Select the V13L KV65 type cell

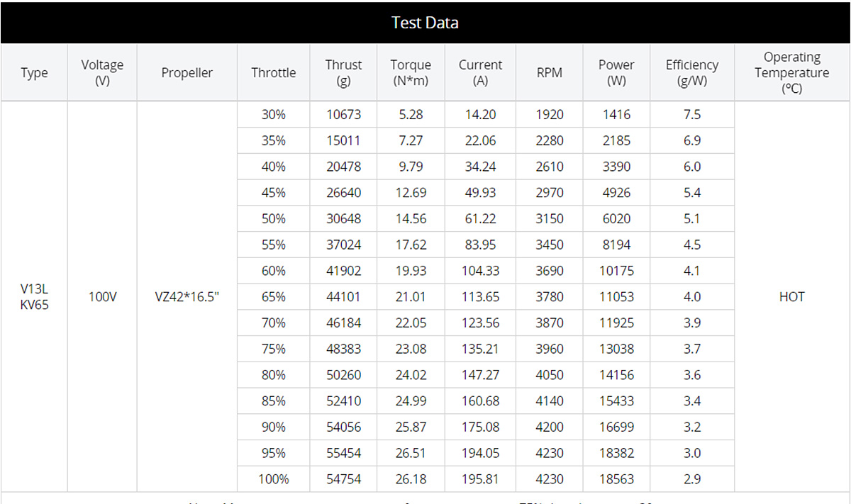click(34, 297)
